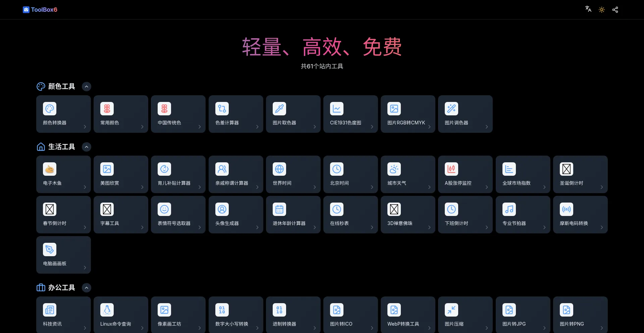Screen dimensions: 644x333
Task: Collapse the 办公工具 section
Action: click(x=87, y=288)
